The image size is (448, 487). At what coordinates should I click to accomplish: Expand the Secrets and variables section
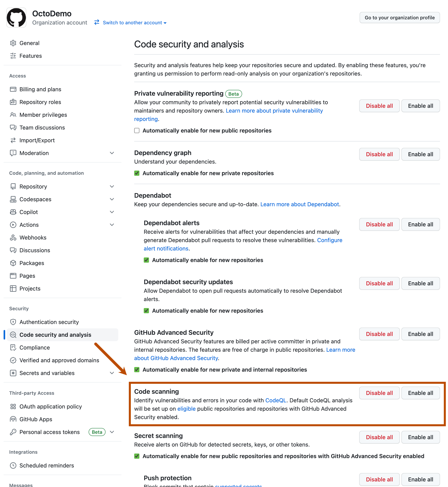pos(112,373)
